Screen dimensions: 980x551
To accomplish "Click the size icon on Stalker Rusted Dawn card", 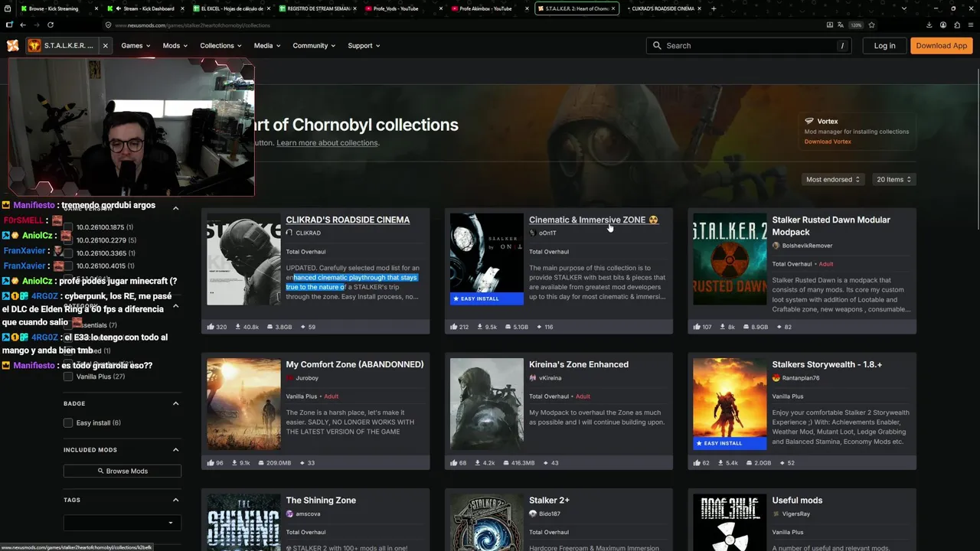I will 744,327.
